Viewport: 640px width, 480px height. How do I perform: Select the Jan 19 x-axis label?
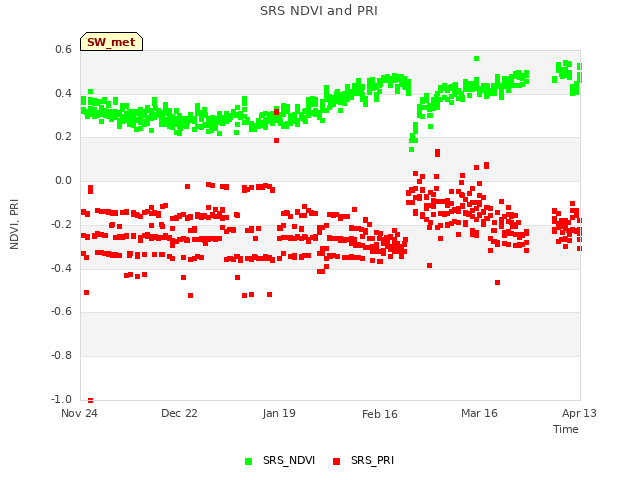[279, 413]
